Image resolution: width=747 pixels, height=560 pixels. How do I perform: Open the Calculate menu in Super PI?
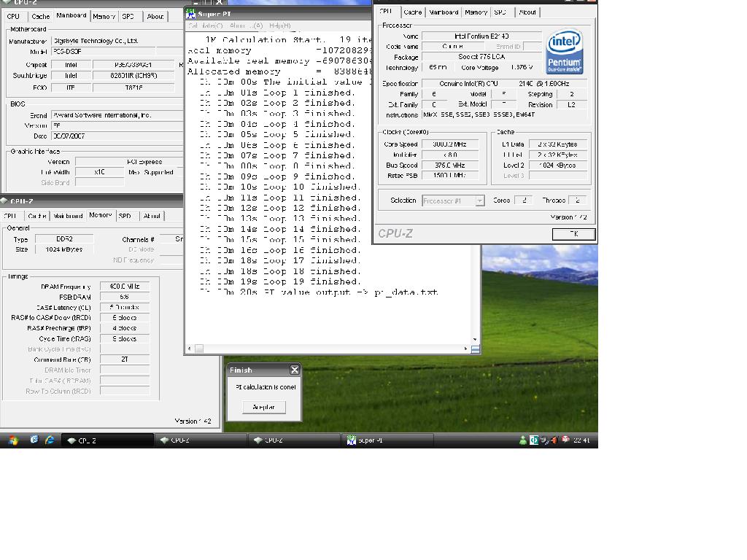[x=205, y=26]
